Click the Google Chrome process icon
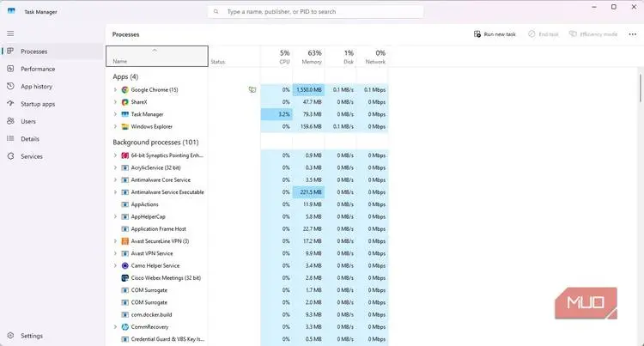644x346 pixels. 125,89
